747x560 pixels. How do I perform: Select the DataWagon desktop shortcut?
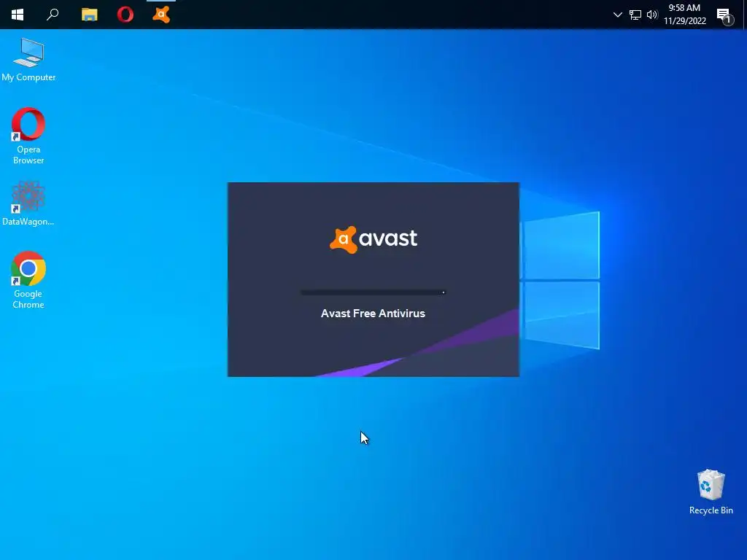[28, 203]
